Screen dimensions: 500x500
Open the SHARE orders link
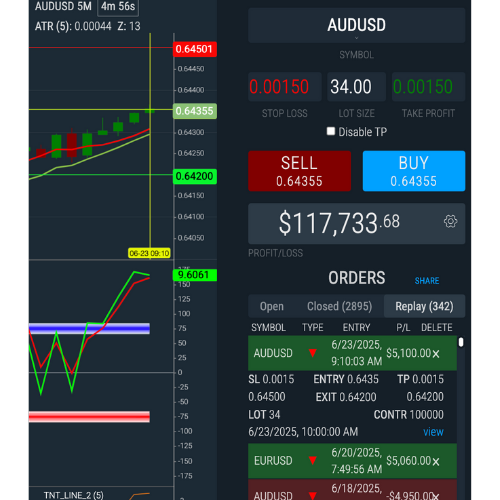click(x=427, y=281)
